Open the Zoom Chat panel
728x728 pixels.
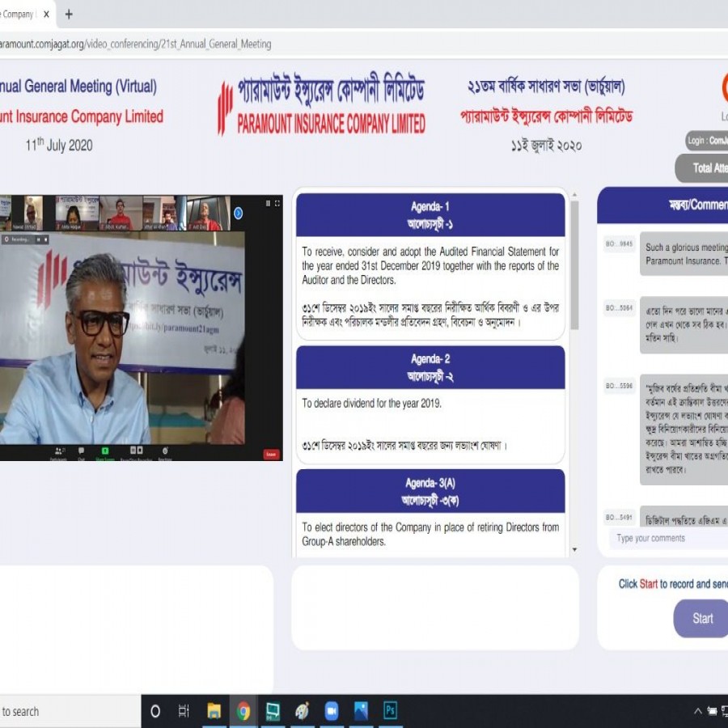pyautogui.click(x=81, y=453)
